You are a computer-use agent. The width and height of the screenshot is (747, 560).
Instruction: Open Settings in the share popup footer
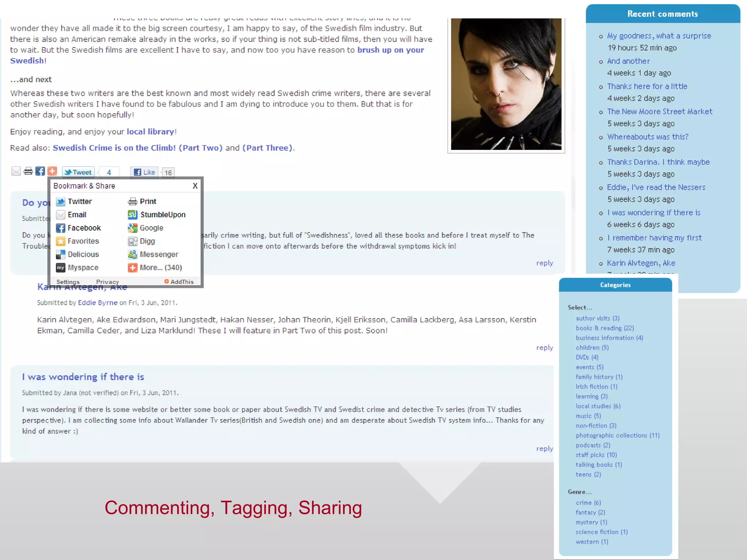pyautogui.click(x=68, y=282)
